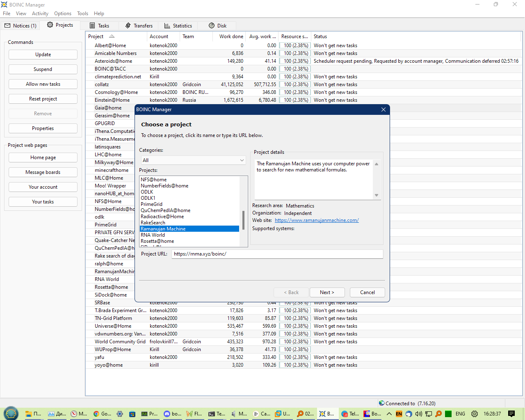Sort by Status column header
Screen dimensions: 525x420
pos(417,37)
